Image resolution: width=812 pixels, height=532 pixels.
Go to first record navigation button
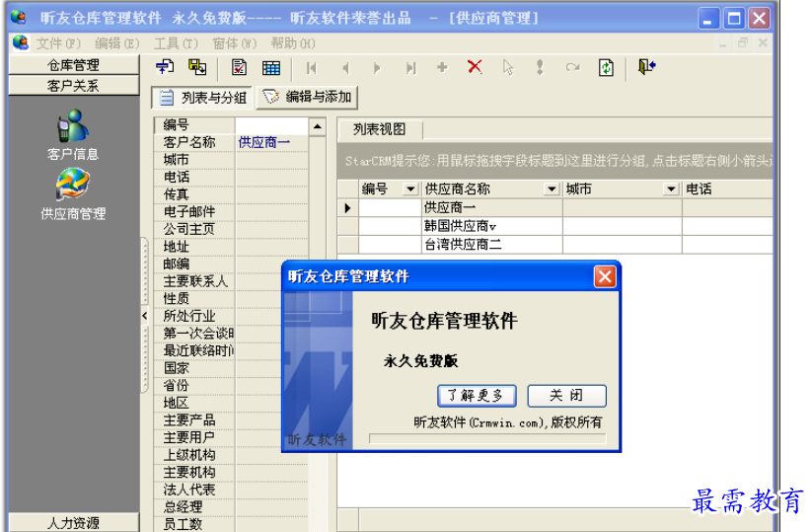pyautogui.click(x=311, y=68)
